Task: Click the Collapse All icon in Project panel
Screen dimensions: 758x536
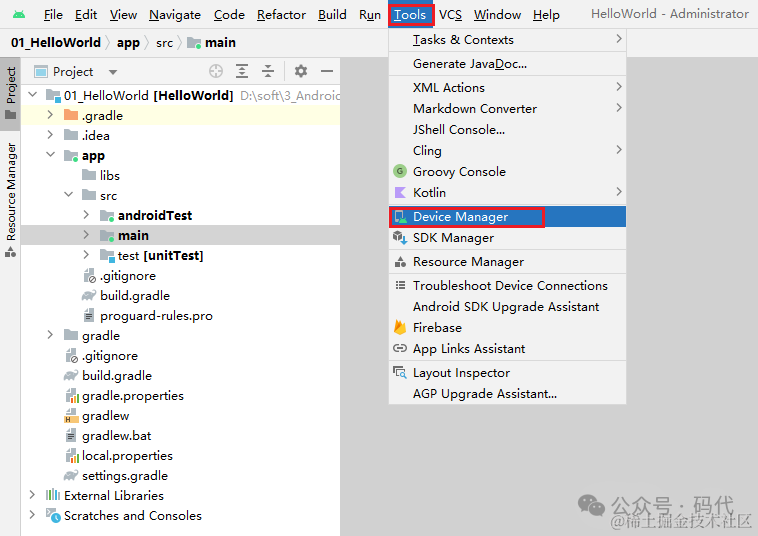Action: 268,71
